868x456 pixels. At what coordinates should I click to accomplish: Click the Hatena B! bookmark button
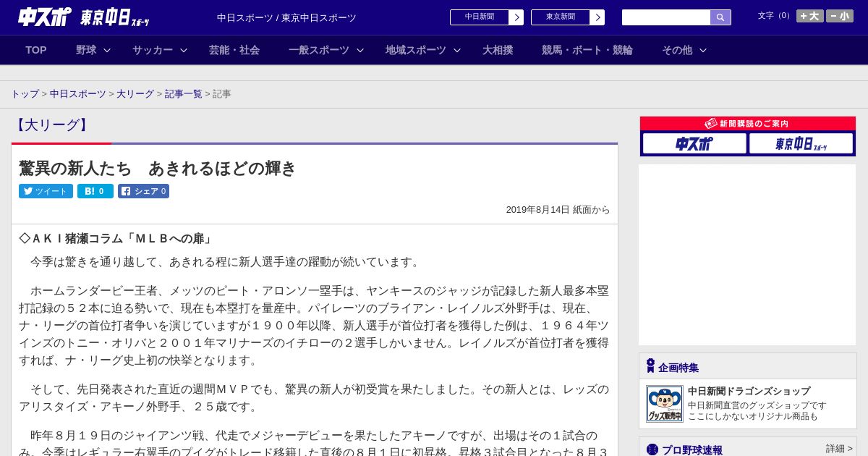[95, 191]
